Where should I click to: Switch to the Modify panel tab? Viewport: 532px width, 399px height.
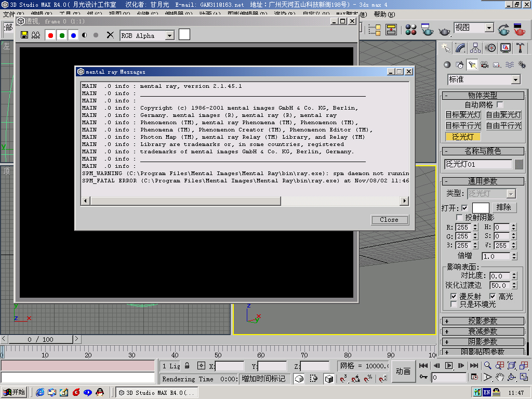(460, 48)
